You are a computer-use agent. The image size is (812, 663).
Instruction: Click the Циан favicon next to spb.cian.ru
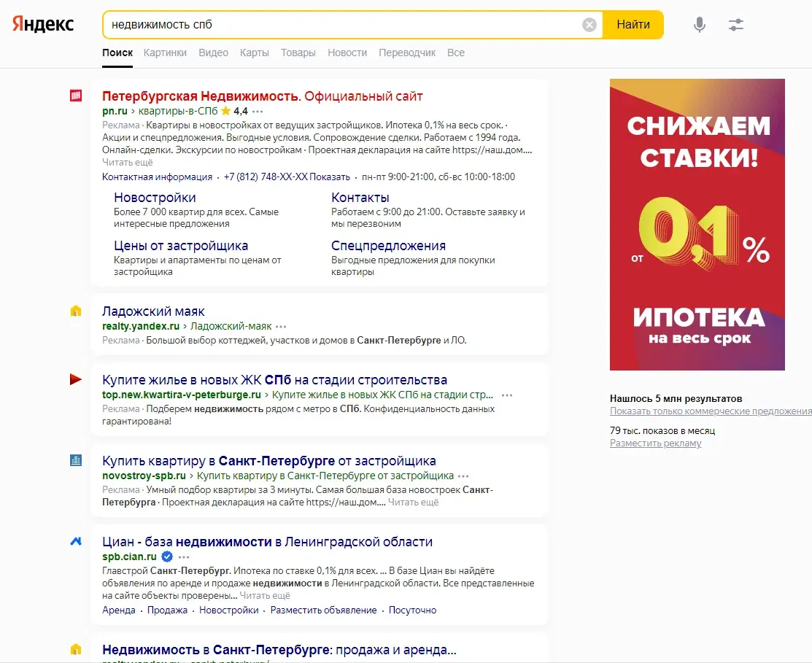[75, 541]
